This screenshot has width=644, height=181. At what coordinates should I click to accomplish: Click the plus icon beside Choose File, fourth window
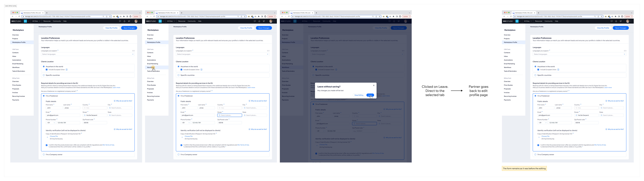pos(539,137)
